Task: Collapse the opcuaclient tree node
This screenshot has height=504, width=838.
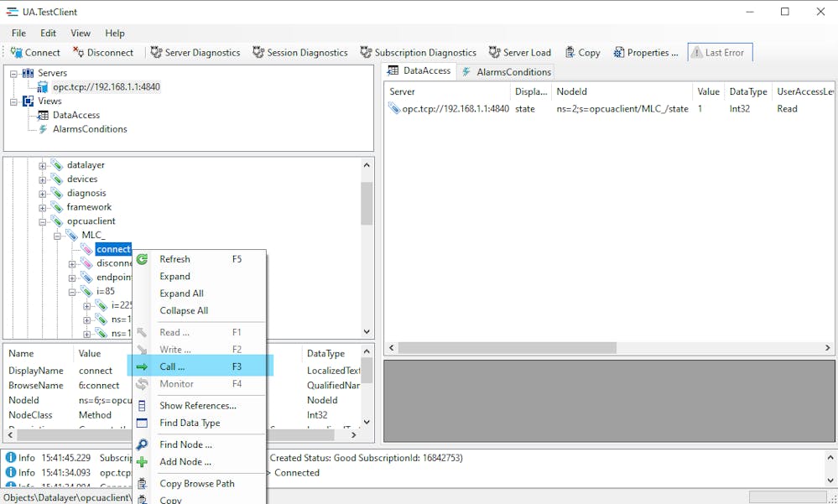Action: 43,221
